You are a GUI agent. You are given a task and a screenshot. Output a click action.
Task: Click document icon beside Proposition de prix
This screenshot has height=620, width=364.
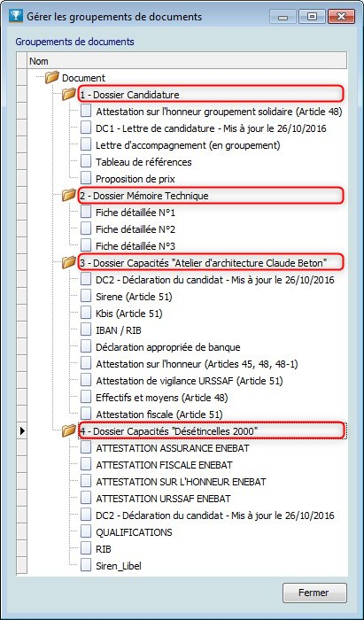[86, 178]
